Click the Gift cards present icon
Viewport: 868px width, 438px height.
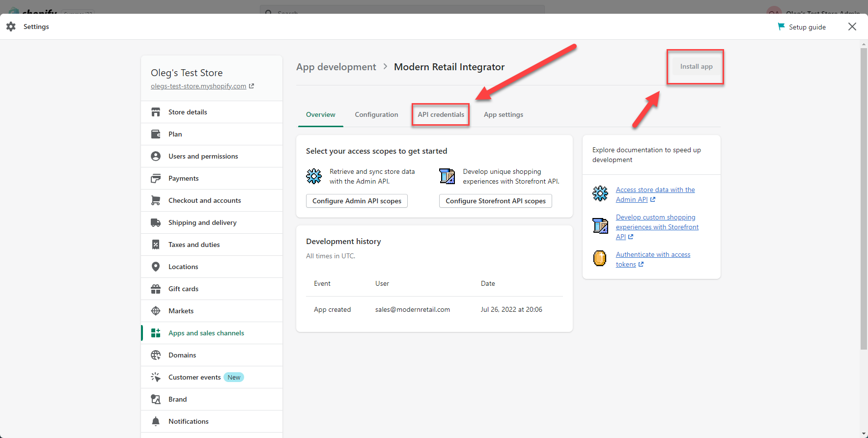156,289
